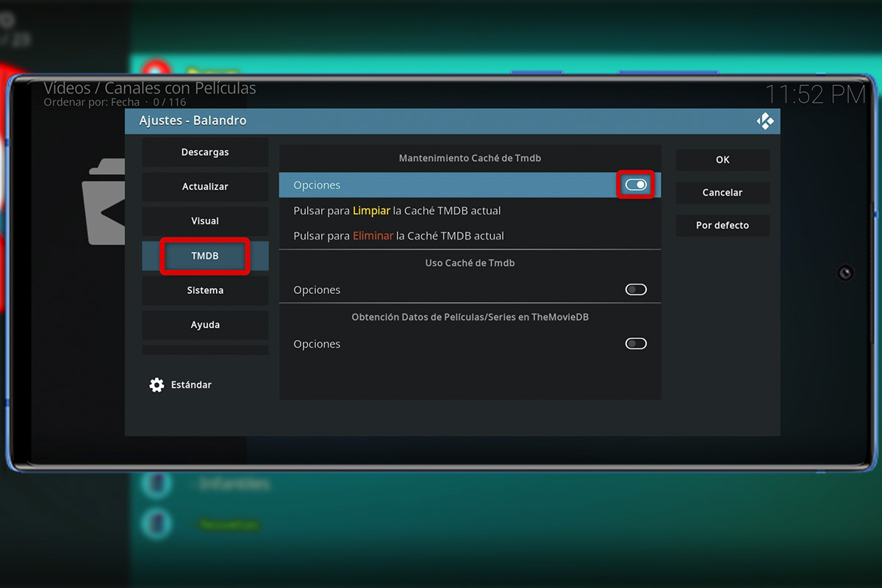Restore defaults with Por defecto button
This screenshot has width=882, height=588.
[723, 226]
